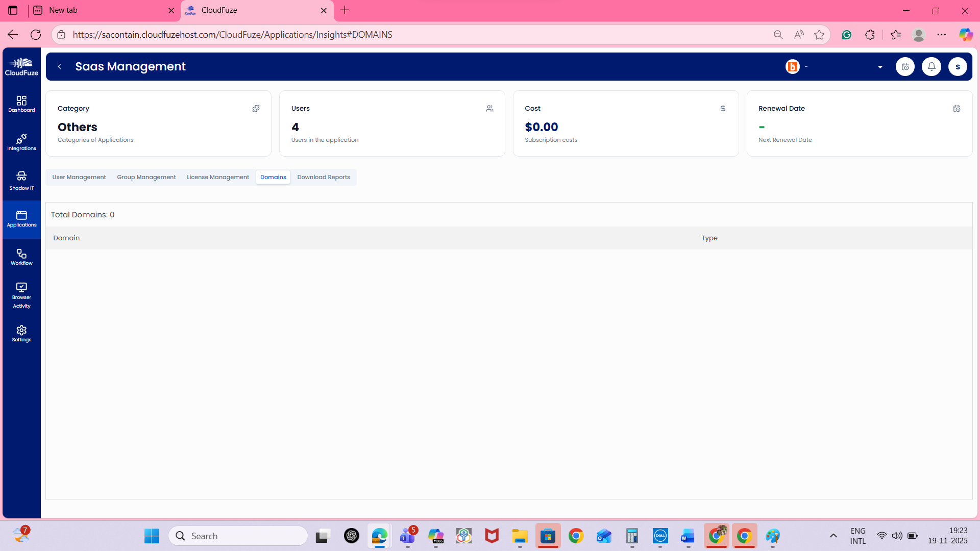Click the browser address bar URL
This screenshot has width=980, height=551.
pos(232,35)
